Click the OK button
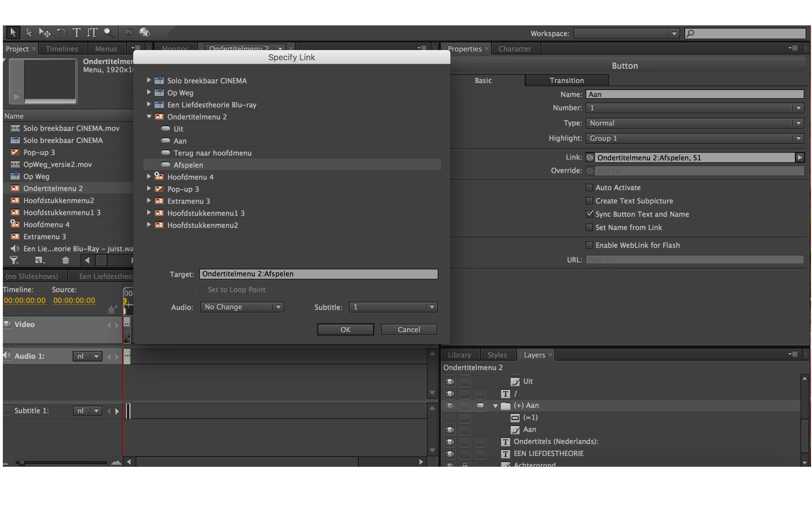The height and width of the screenshot is (507, 812). [345, 329]
